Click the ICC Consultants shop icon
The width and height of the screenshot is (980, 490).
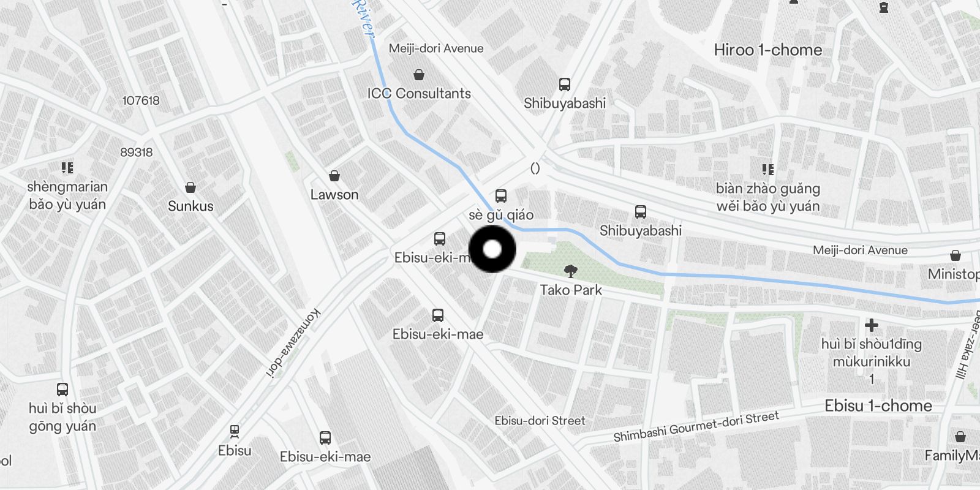point(419,75)
